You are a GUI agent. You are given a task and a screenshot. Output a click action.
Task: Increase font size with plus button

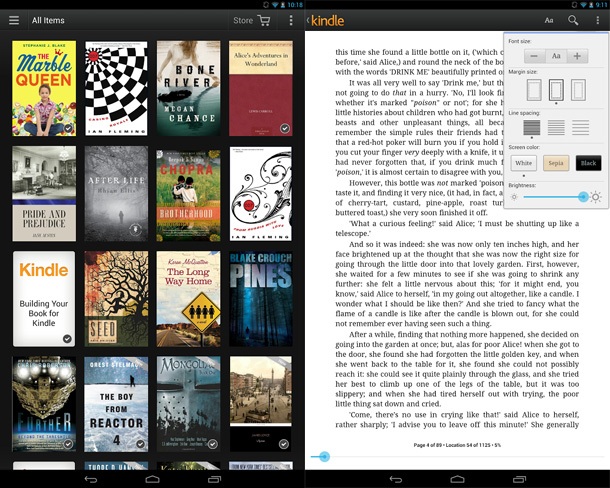click(x=577, y=56)
